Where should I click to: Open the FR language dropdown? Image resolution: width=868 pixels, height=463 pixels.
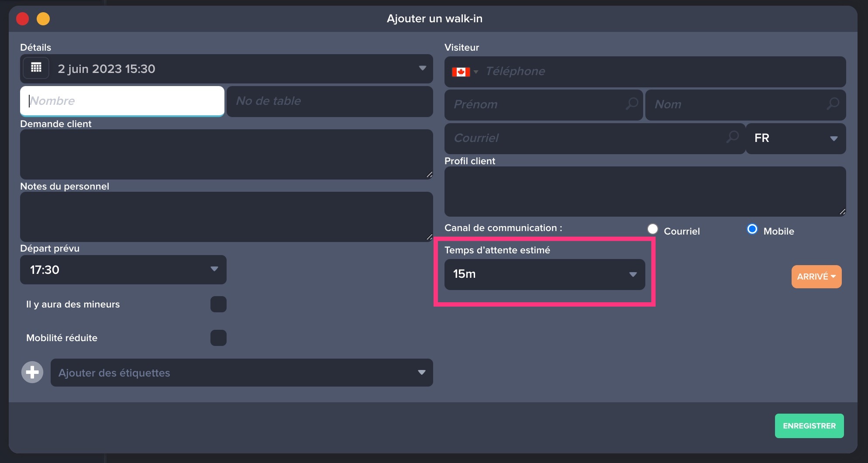point(796,138)
